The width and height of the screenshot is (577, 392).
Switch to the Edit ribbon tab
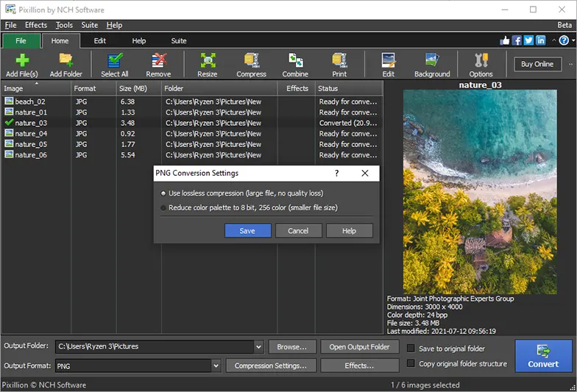(x=100, y=41)
